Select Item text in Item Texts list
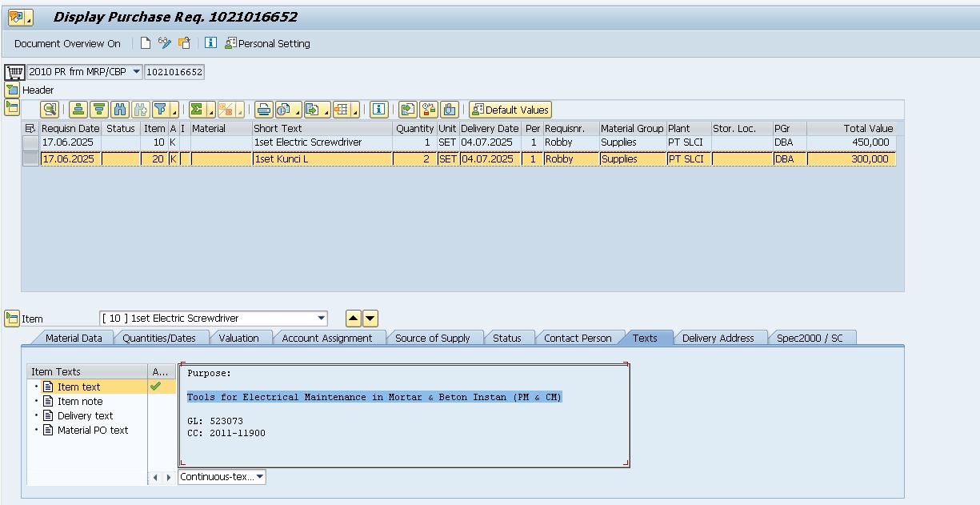 point(78,387)
